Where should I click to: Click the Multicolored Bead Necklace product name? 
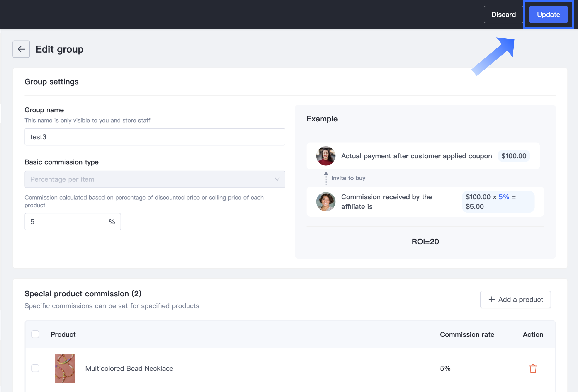tap(129, 368)
